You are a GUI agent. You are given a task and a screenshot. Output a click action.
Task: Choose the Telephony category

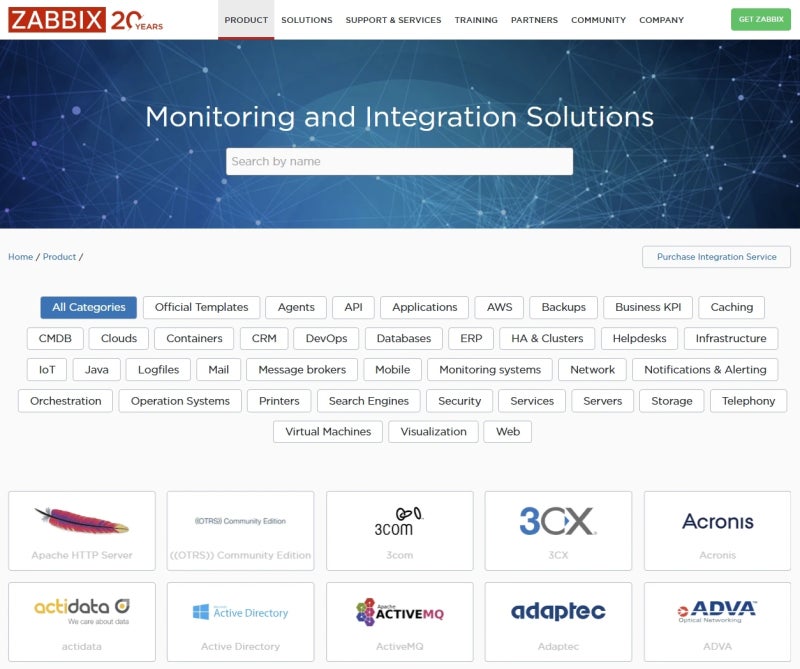point(748,401)
